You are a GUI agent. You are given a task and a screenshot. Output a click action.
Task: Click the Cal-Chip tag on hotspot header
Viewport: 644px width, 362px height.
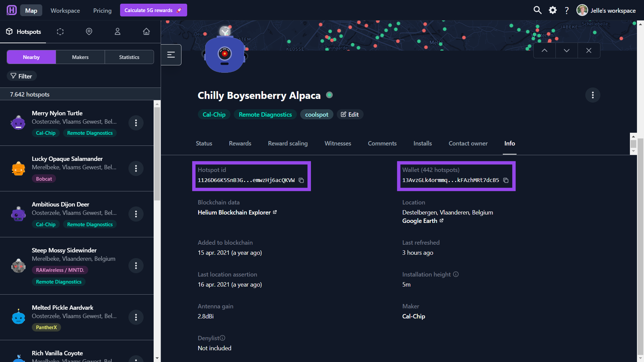tap(214, 114)
